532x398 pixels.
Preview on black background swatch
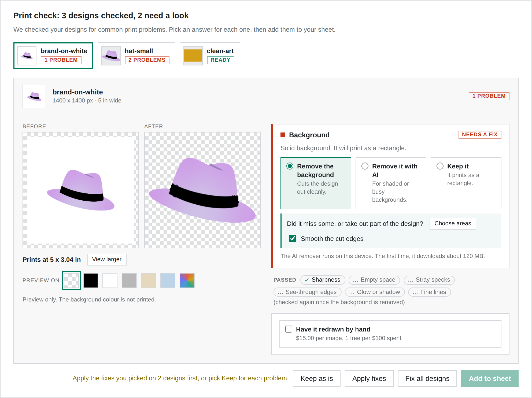click(x=91, y=281)
